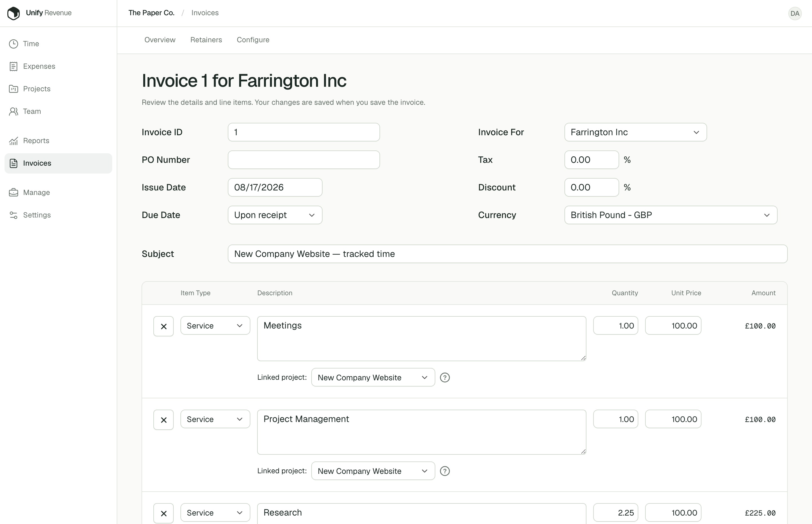Switch to the Retainers tab
The image size is (812, 524).
point(206,40)
